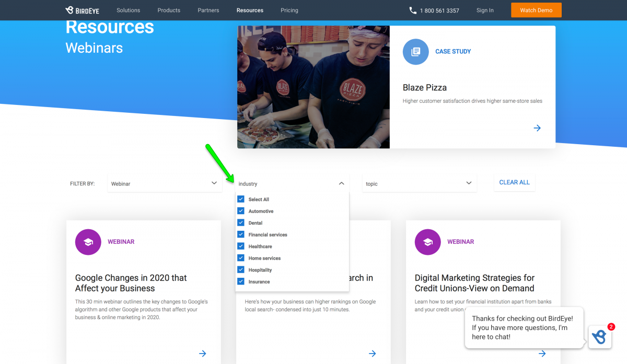Click the CASE STUDY label
The image size is (627, 364).
pyautogui.click(x=453, y=52)
